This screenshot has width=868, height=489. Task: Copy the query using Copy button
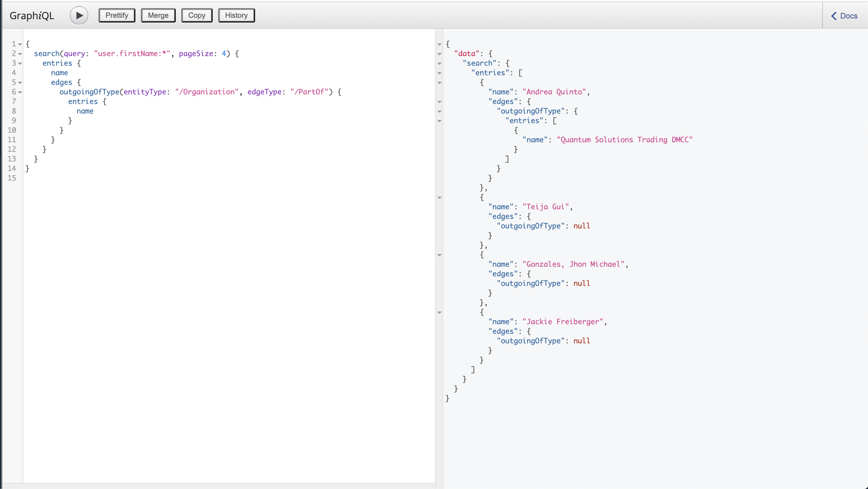[x=197, y=15]
